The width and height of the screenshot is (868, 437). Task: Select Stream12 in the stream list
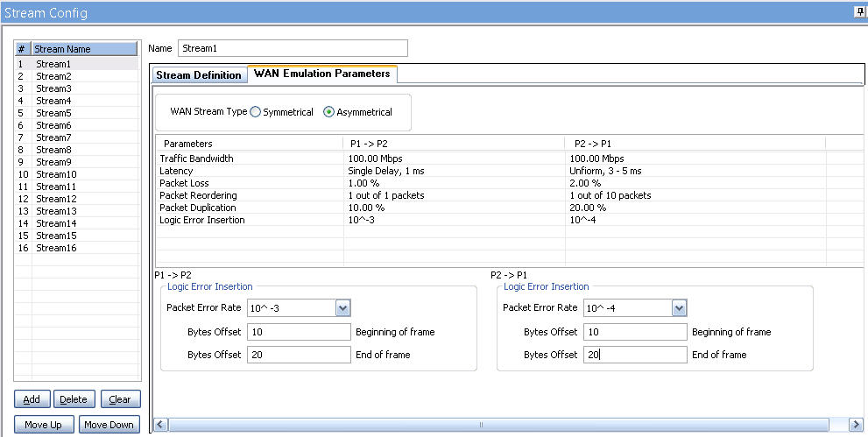76,199
